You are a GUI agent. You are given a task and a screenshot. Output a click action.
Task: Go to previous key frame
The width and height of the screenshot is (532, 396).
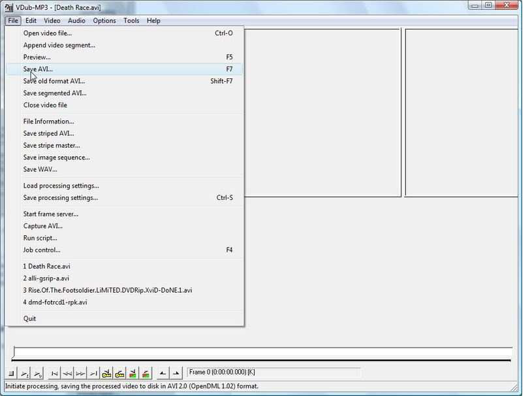pyautogui.click(x=106, y=374)
